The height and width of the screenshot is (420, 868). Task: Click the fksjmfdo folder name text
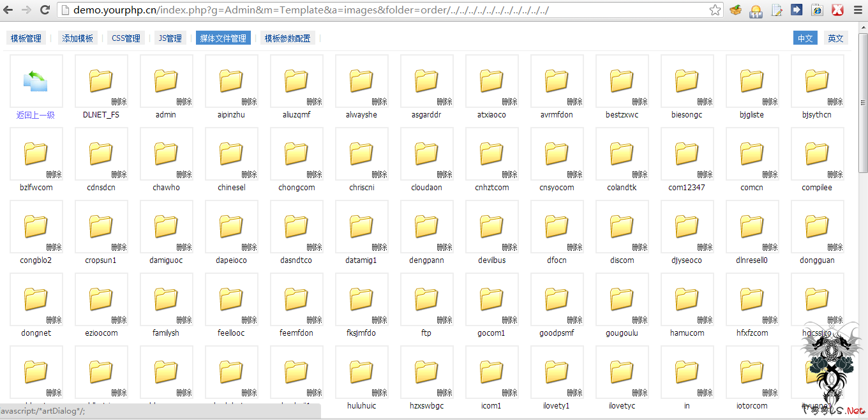[x=361, y=333]
